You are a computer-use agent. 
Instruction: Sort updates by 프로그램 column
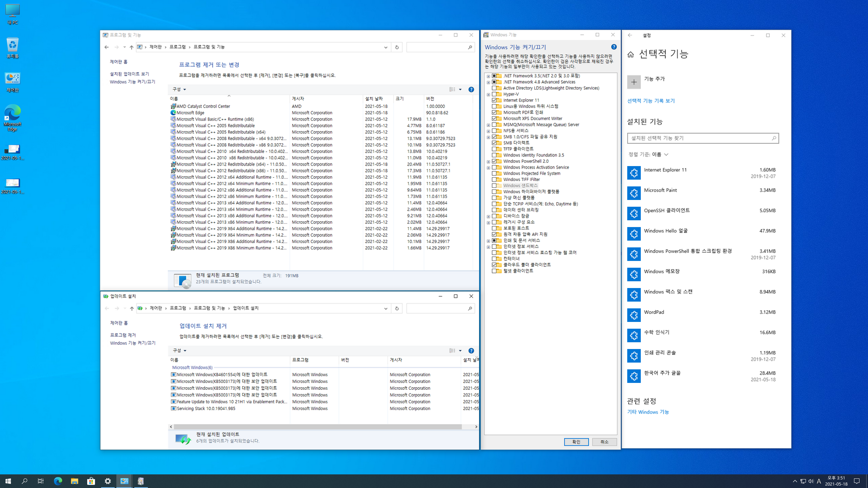314,360
